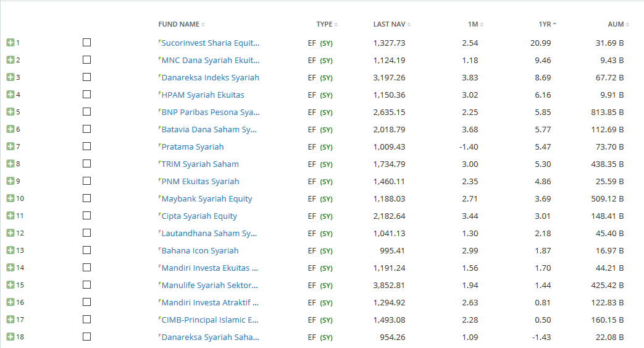Check the box for Bahana Icon Syariah

(x=86, y=250)
